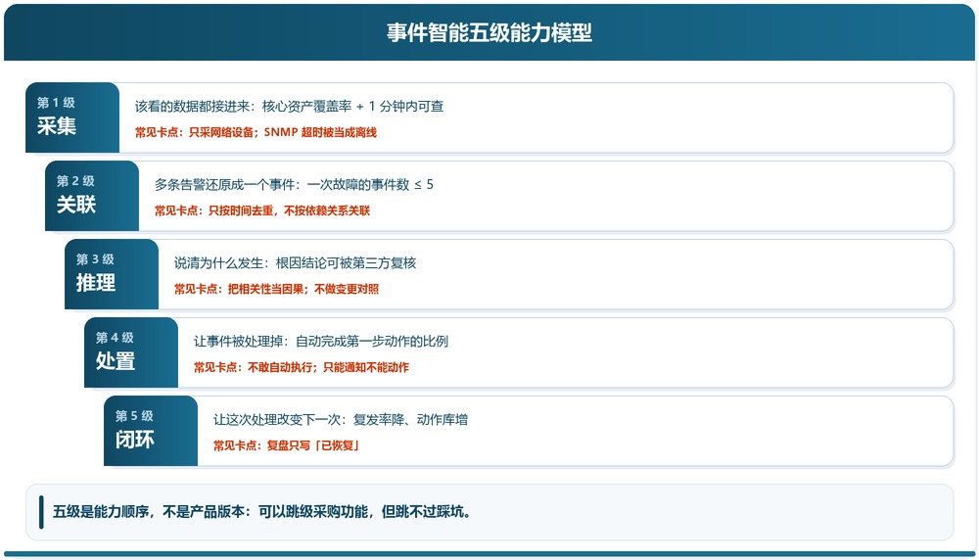Click text 该看的数据都接进来：核心资产覆盖率
Screen dimensions: 979x560
244,106
